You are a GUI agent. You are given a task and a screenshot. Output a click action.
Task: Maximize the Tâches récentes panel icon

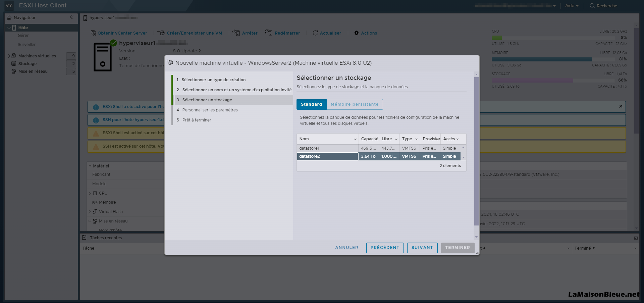coord(636,238)
